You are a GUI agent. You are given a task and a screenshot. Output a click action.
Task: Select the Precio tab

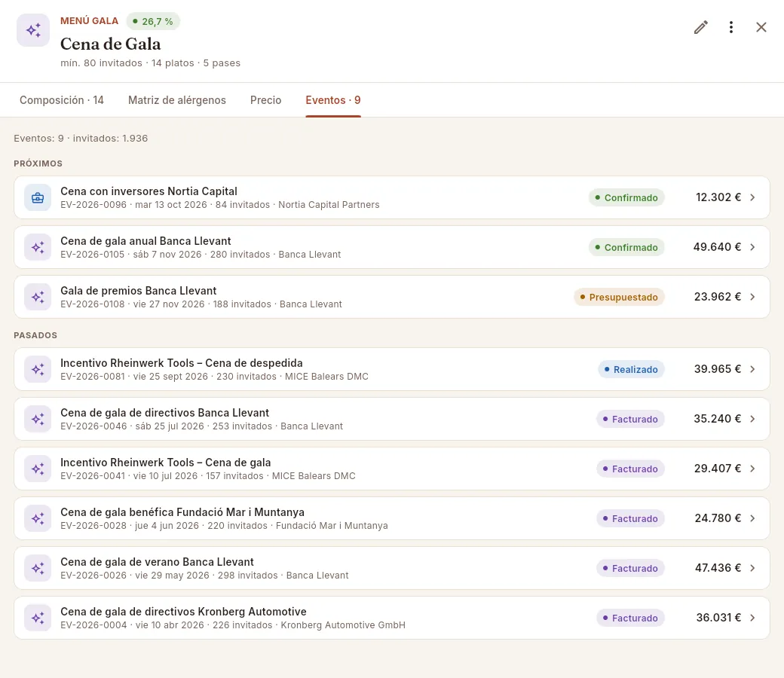click(x=265, y=100)
